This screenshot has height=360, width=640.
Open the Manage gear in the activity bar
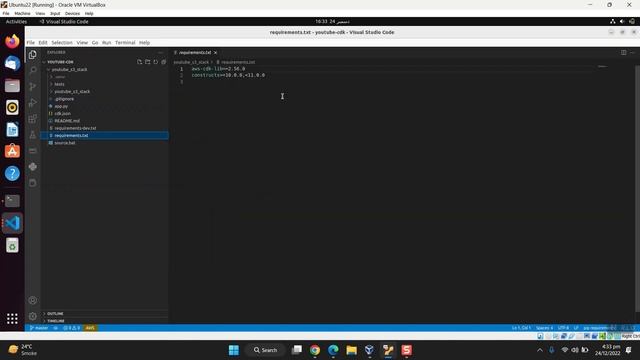[x=33, y=316]
